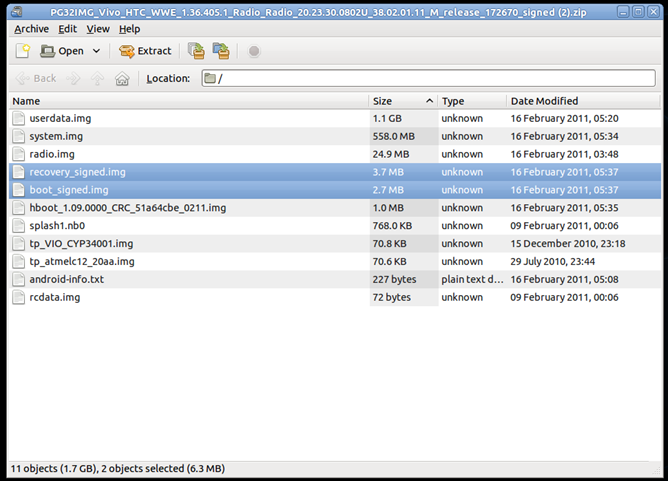
Task: Click the rcdata.img file icon
Action: (x=18, y=297)
